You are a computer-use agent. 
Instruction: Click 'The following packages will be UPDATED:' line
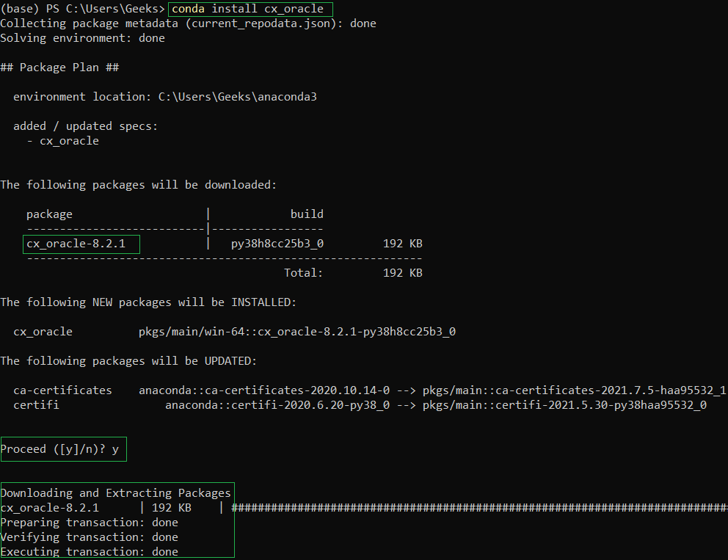tap(128, 361)
